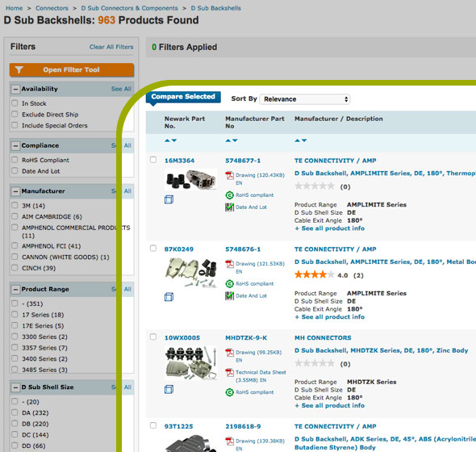
Task: Open the PDF drawing icon for 5748676-1
Action: point(229,264)
